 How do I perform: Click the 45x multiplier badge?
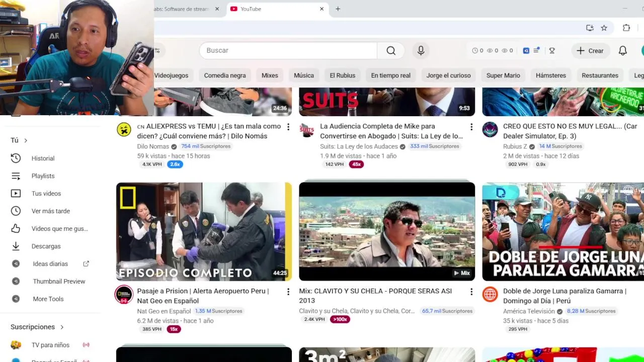(357, 164)
